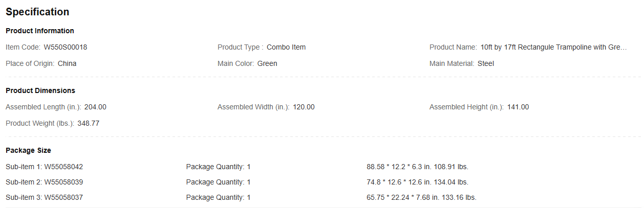The width and height of the screenshot is (644, 208).
Task: Click Sub-item 1: W55058042
Action: click(44, 167)
